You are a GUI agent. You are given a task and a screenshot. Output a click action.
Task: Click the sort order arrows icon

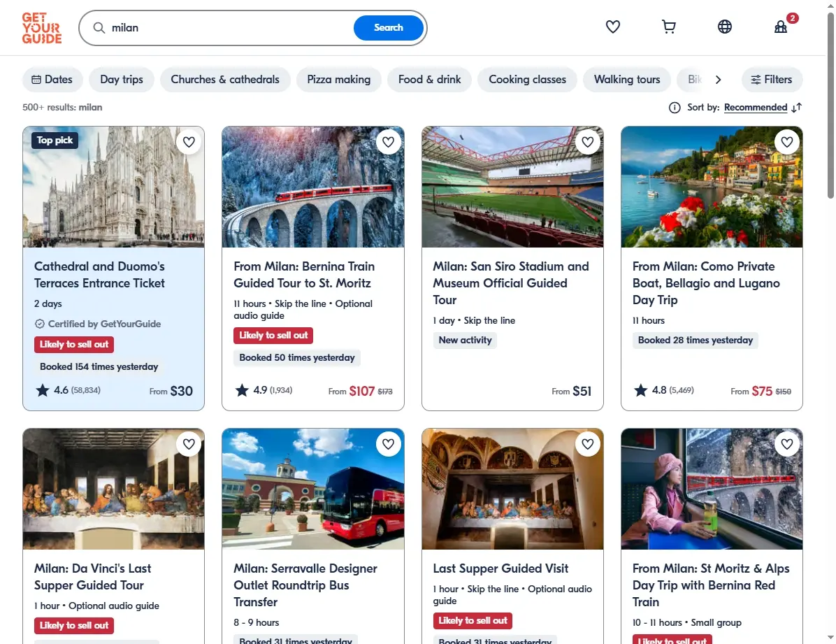[x=797, y=108]
